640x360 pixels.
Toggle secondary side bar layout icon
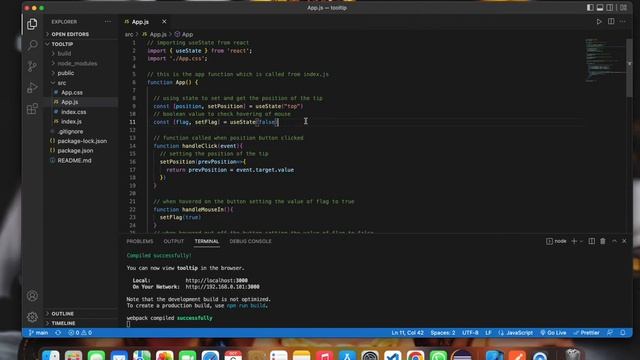(x=610, y=8)
